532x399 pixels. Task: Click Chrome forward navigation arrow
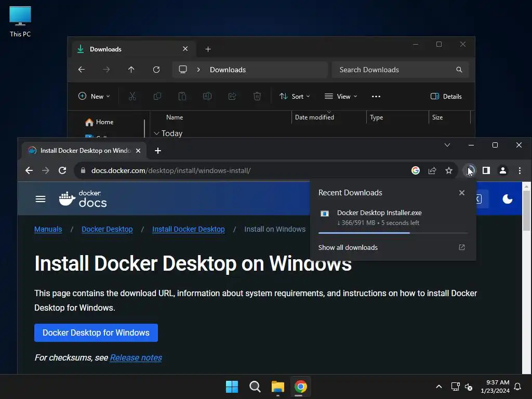click(46, 170)
